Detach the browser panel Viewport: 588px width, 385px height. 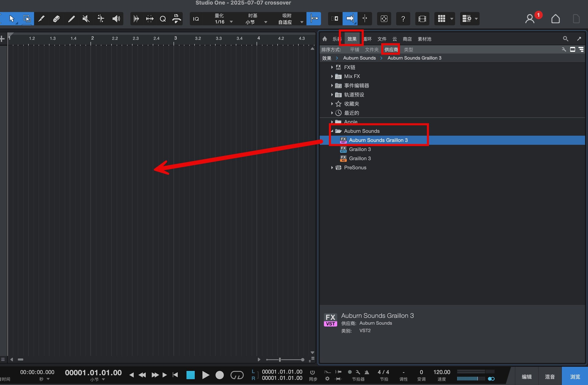tap(579, 39)
